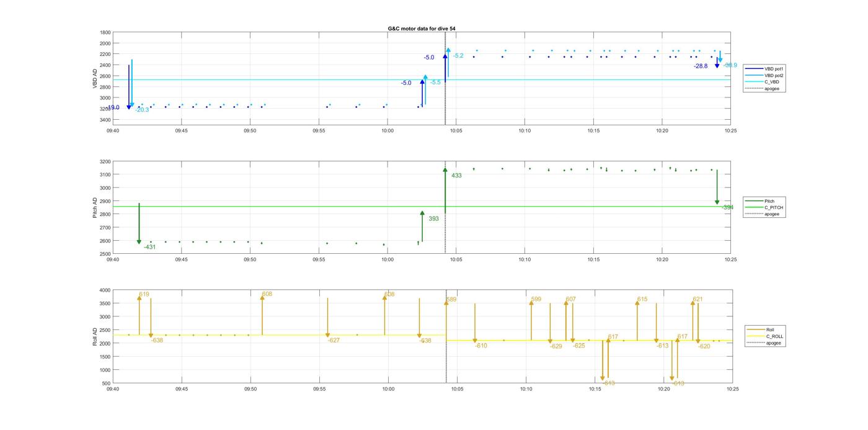Click the "607" roll move label
Screen dimensions: 868x430
click(570, 299)
